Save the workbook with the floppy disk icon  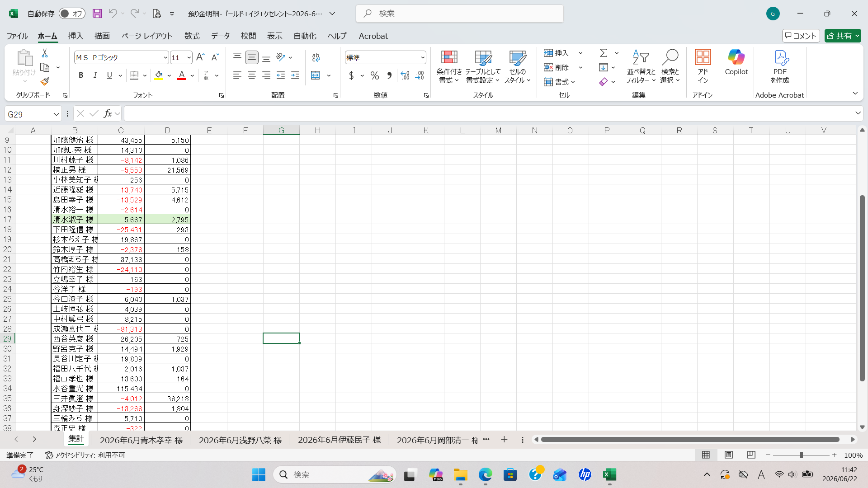coord(97,14)
